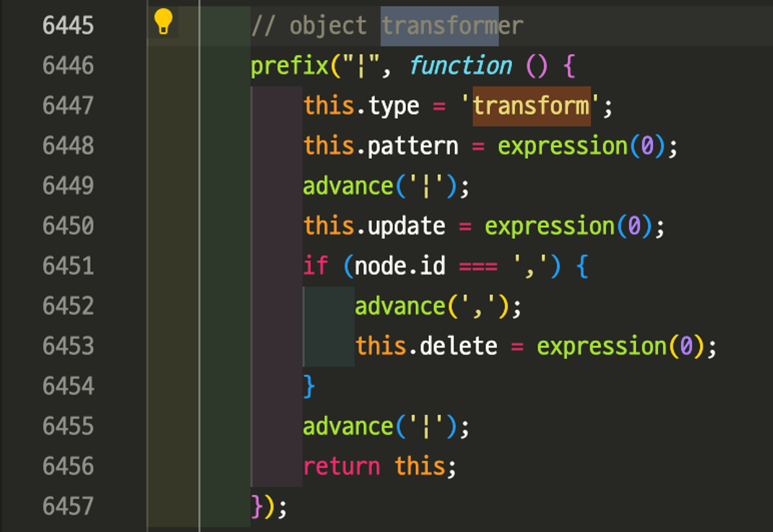Click the 'if' keyword on line 6451
Viewport: 773px width, 532px height.
(x=315, y=266)
